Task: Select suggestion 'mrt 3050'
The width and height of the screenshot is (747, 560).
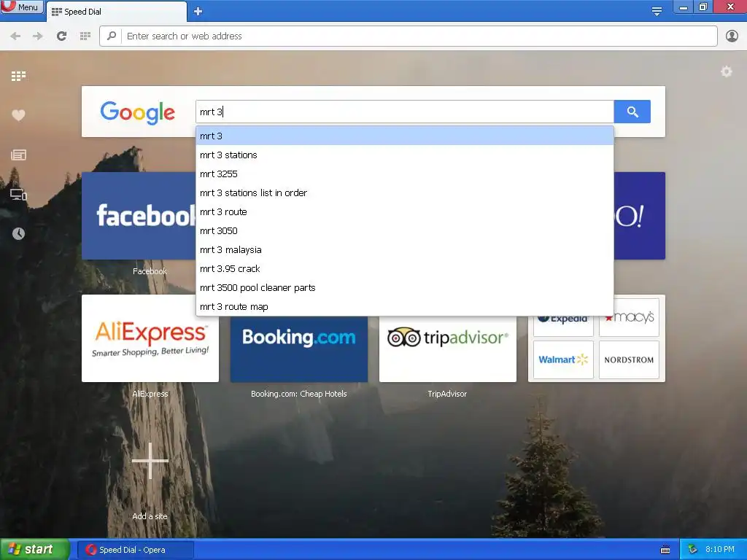Action: (404, 231)
